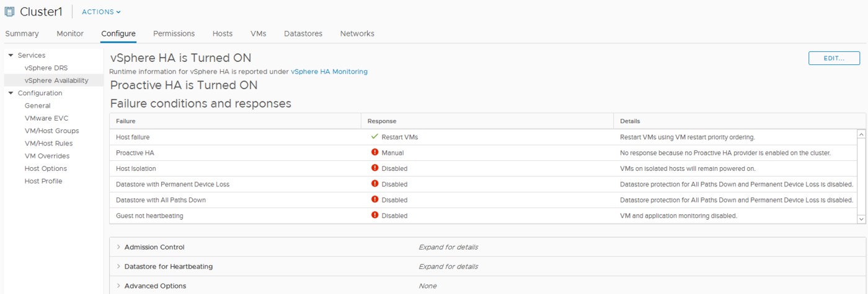Click red alert icon for All Paths Down
This screenshot has height=294, width=868.
tap(374, 200)
